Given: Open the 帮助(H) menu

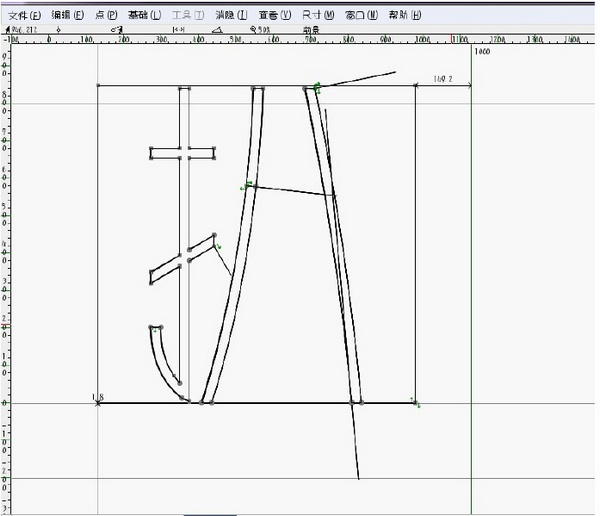Looking at the screenshot, I should [403, 16].
